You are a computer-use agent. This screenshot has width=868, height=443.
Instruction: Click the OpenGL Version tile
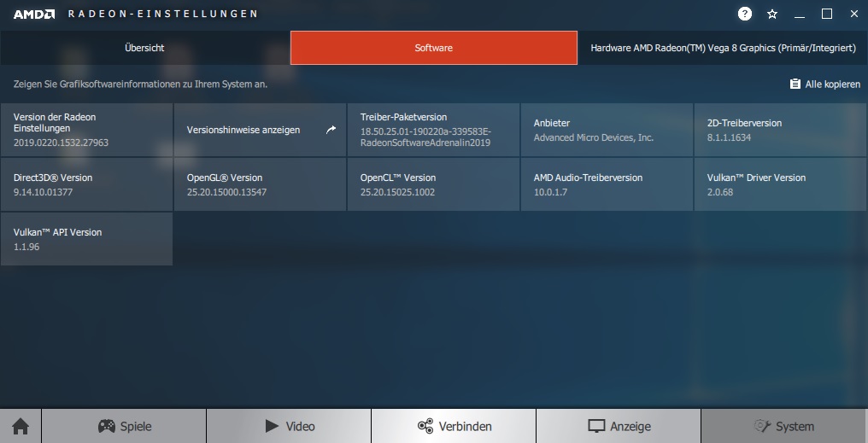click(261, 184)
